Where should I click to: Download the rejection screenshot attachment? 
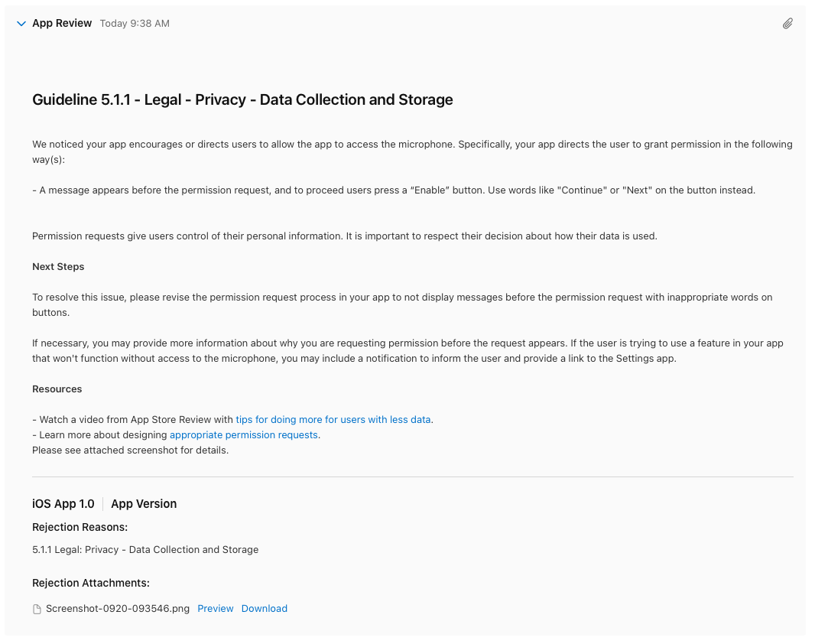pos(265,609)
